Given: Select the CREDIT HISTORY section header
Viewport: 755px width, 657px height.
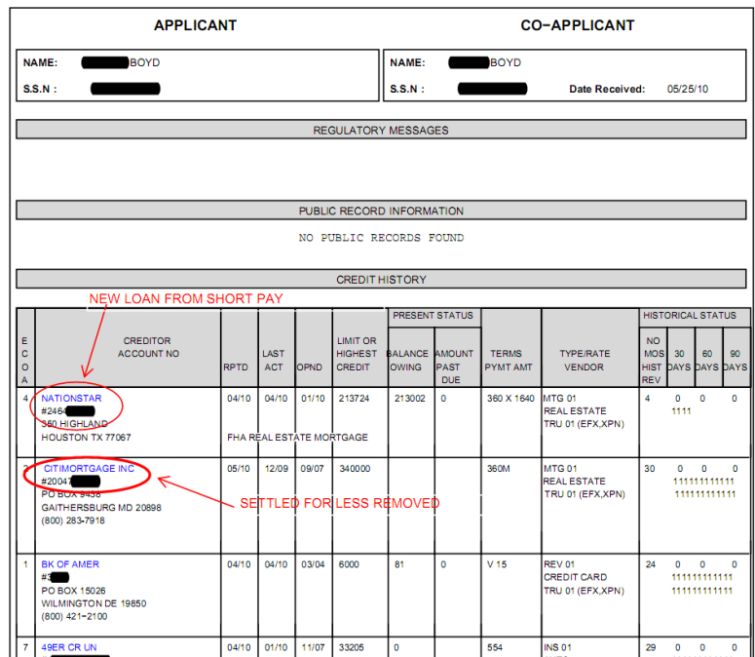Looking at the screenshot, I should click(x=380, y=280).
